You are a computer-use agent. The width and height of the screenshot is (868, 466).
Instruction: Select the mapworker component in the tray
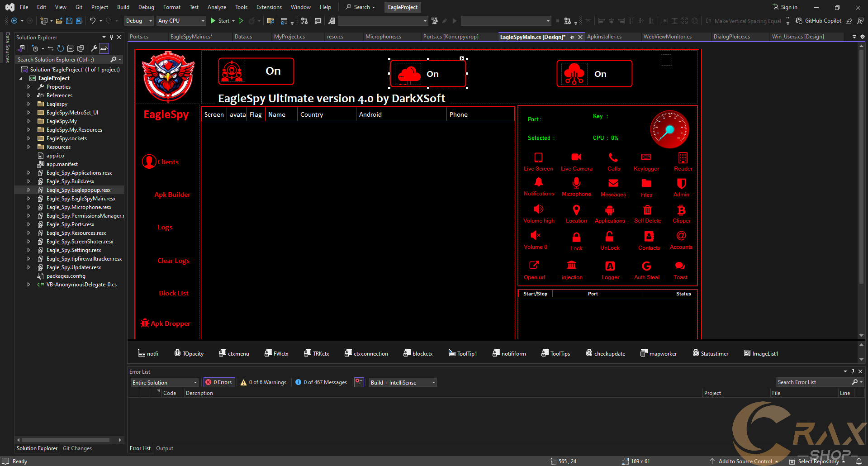[x=659, y=353]
